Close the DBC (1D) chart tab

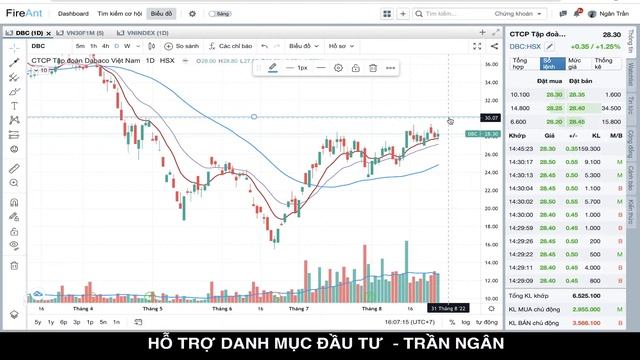tap(48, 33)
